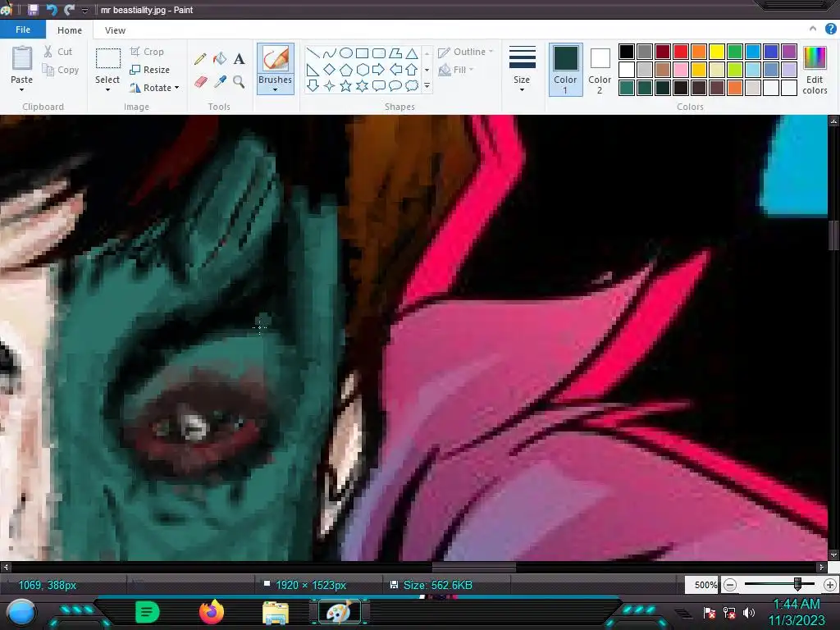This screenshot has width=840, height=630.
Task: Expand the Brushes dropdown arrow
Action: tap(275, 90)
